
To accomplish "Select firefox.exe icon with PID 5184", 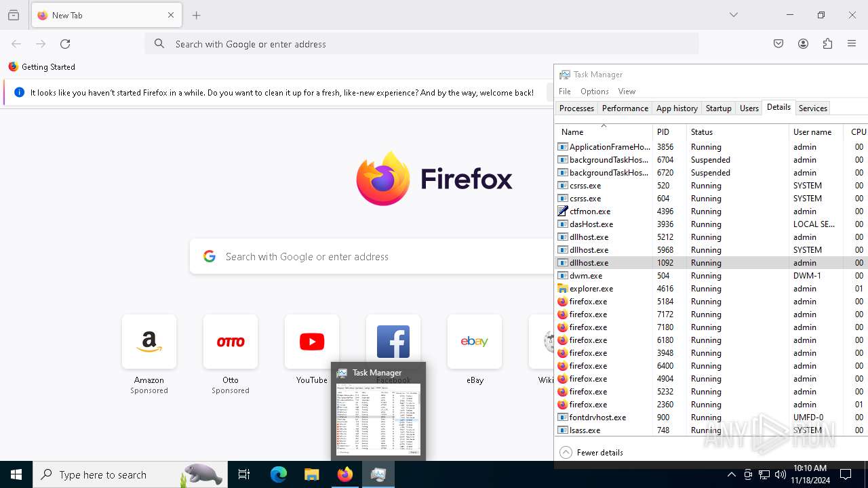I will tap(563, 301).
